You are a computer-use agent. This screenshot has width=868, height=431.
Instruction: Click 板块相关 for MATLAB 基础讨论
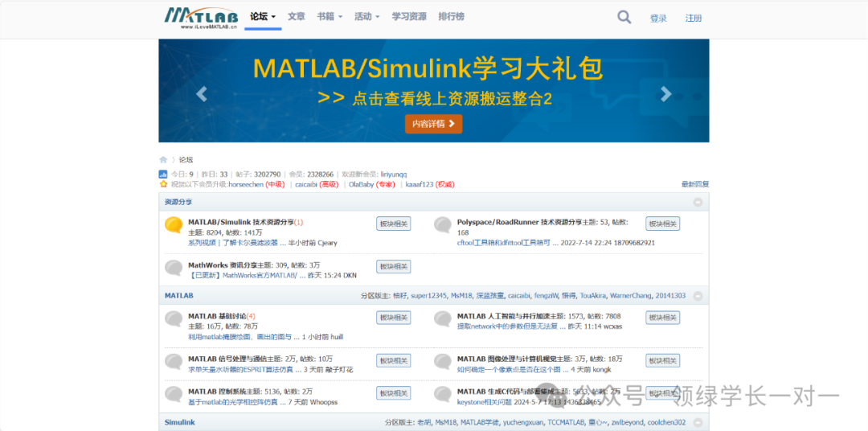click(394, 318)
